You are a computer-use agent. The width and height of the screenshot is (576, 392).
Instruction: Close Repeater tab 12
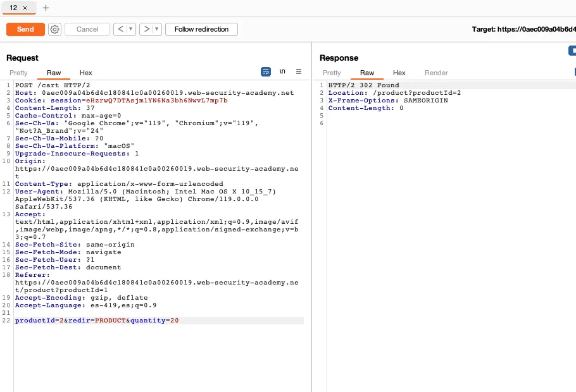tap(25, 8)
